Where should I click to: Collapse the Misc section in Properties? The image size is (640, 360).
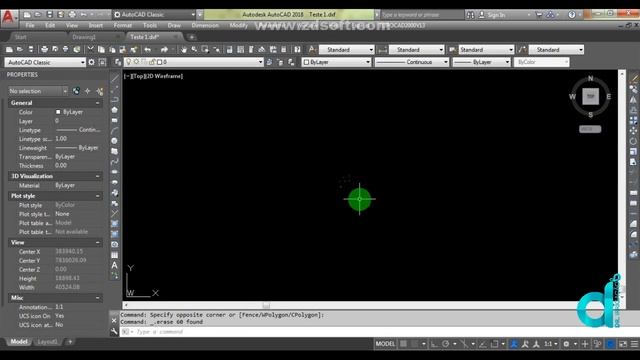click(98, 298)
